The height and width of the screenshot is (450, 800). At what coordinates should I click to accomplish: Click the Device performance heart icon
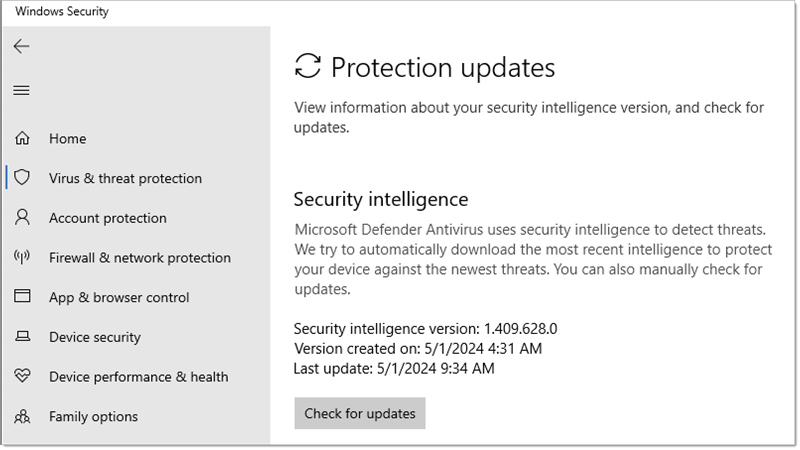coord(22,377)
